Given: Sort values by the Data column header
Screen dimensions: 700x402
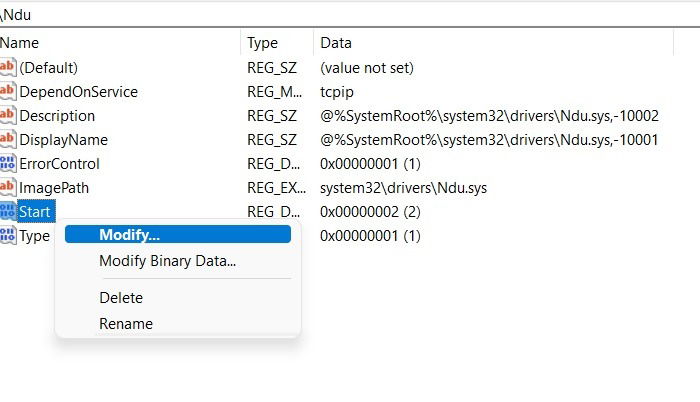Looking at the screenshot, I should click(494, 43).
